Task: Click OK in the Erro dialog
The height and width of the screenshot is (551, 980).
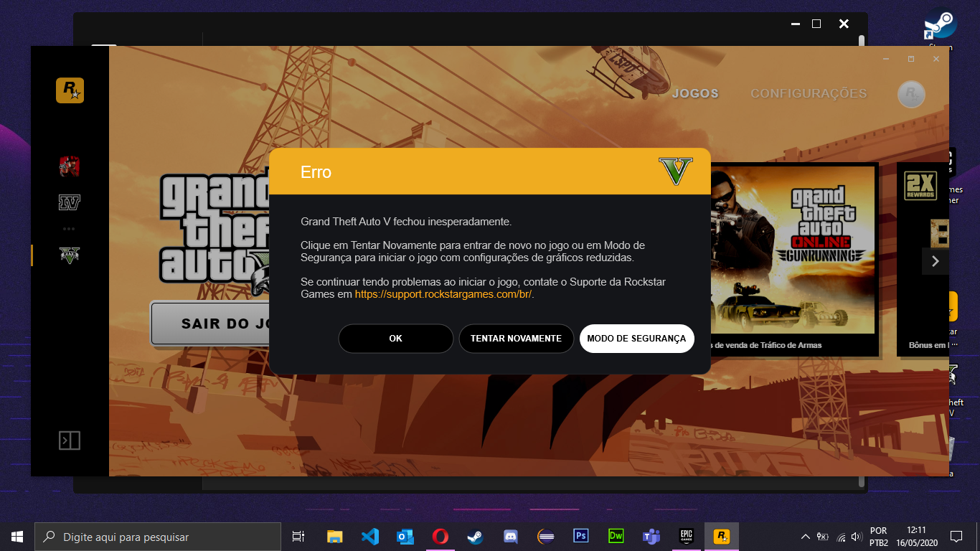Action: [x=396, y=339]
